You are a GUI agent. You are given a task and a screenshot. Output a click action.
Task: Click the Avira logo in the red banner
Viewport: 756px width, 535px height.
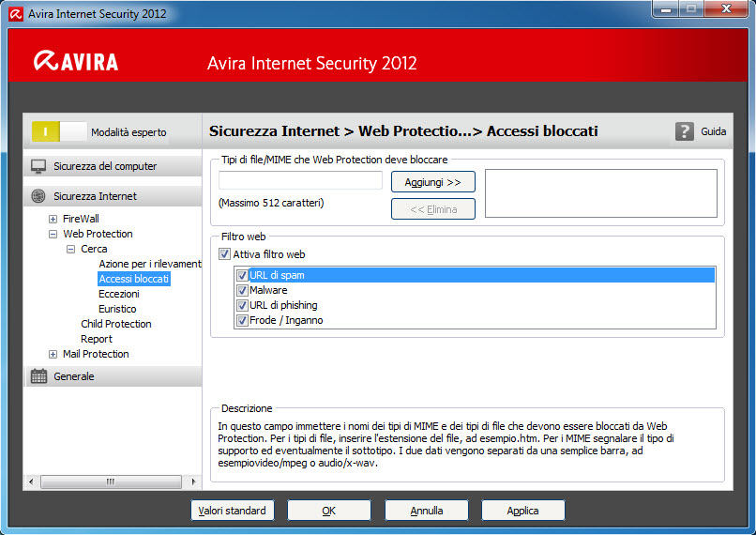(76, 61)
